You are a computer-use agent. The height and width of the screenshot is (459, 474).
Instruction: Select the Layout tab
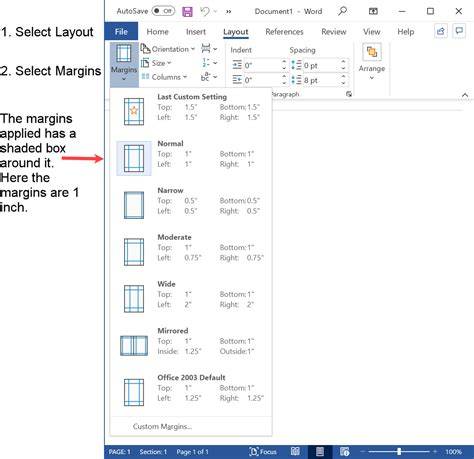click(236, 32)
